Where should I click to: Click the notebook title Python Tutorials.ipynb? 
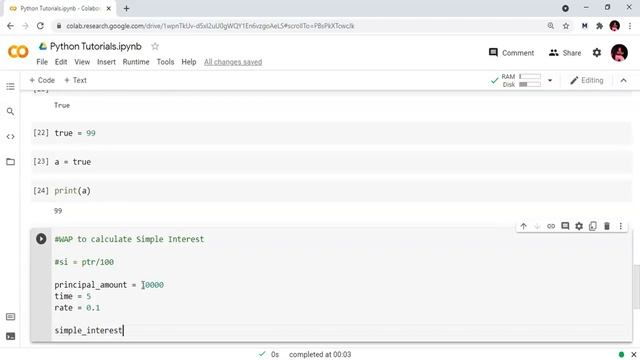coord(96,47)
